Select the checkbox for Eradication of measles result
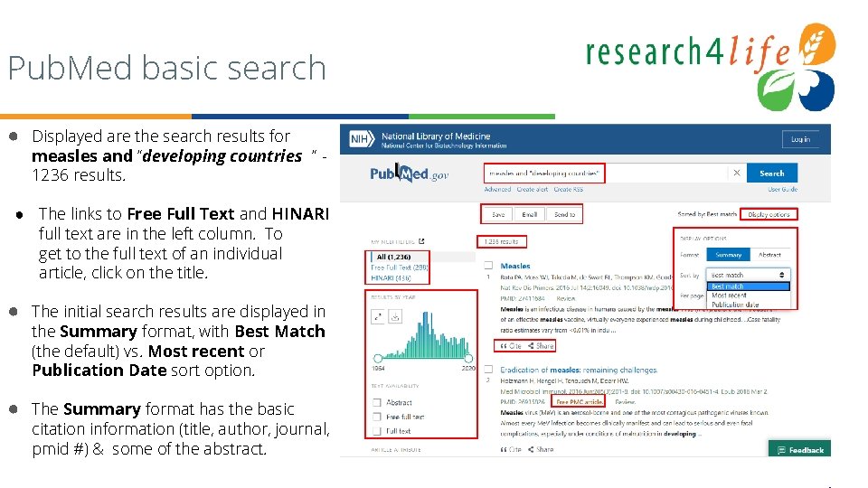The height and width of the screenshot is (488, 868). (489, 369)
